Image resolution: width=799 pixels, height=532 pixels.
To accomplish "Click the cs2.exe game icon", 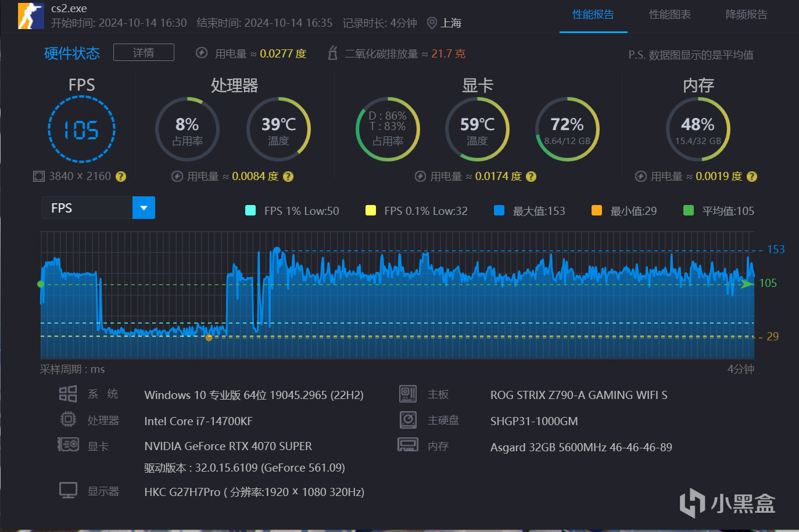I will click(31, 16).
